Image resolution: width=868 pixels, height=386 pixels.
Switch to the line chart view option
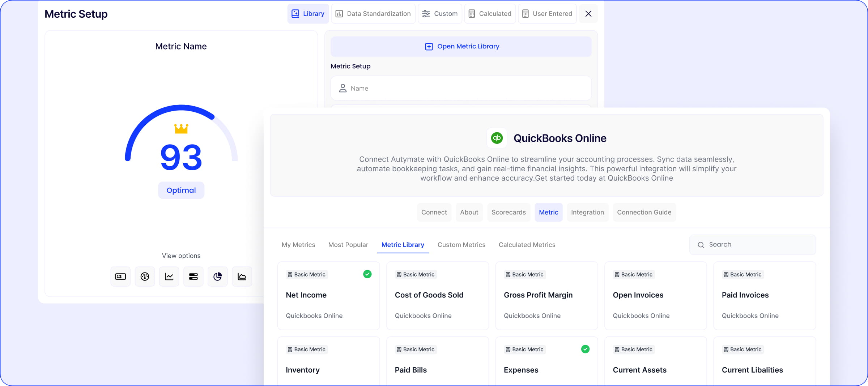169,276
